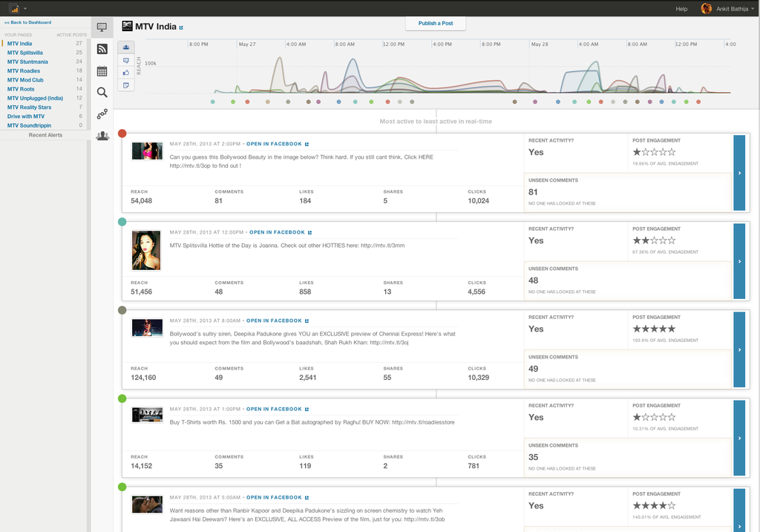This screenshot has width=760, height=532.
Task: Open the Help link in the top bar
Action: point(681,9)
